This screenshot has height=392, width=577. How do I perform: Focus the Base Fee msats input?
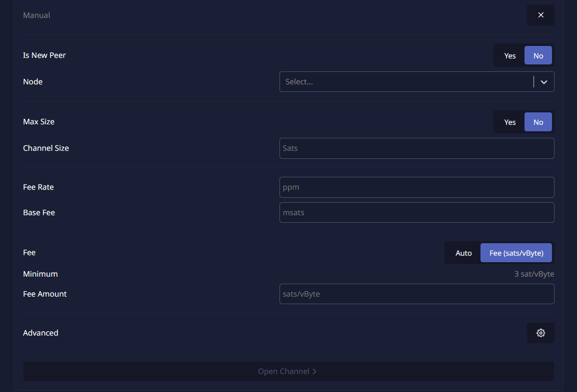point(416,213)
